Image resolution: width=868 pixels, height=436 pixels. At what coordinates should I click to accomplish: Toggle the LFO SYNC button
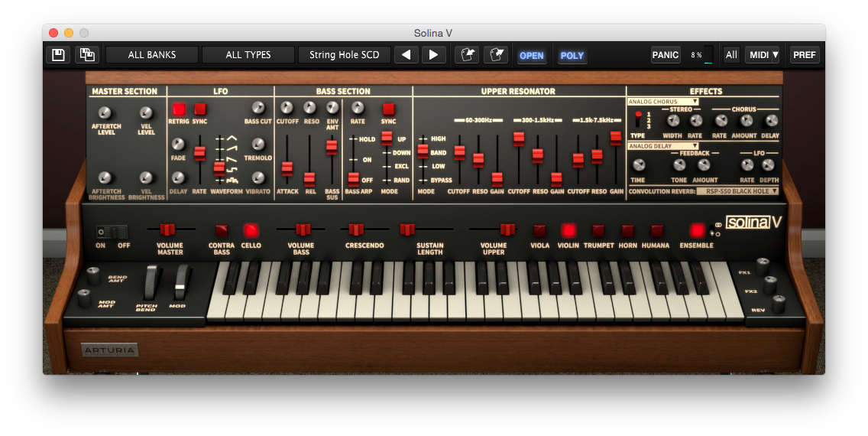point(200,109)
